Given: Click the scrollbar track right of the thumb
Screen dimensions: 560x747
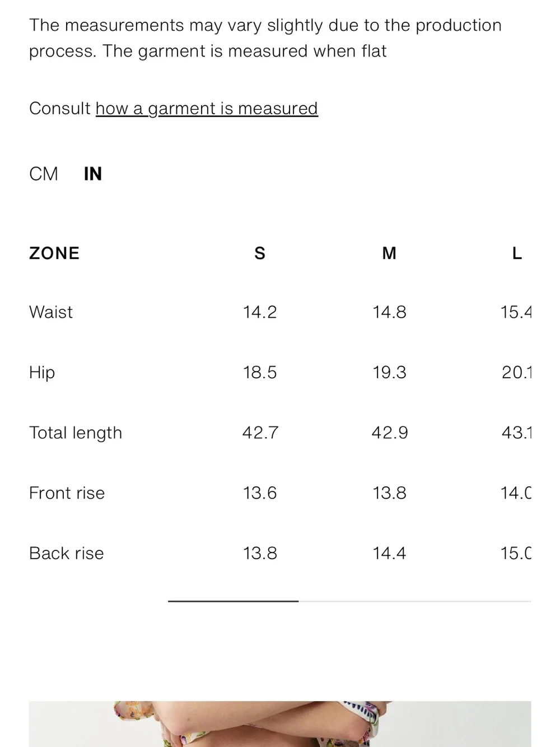Looking at the screenshot, I should [x=414, y=601].
